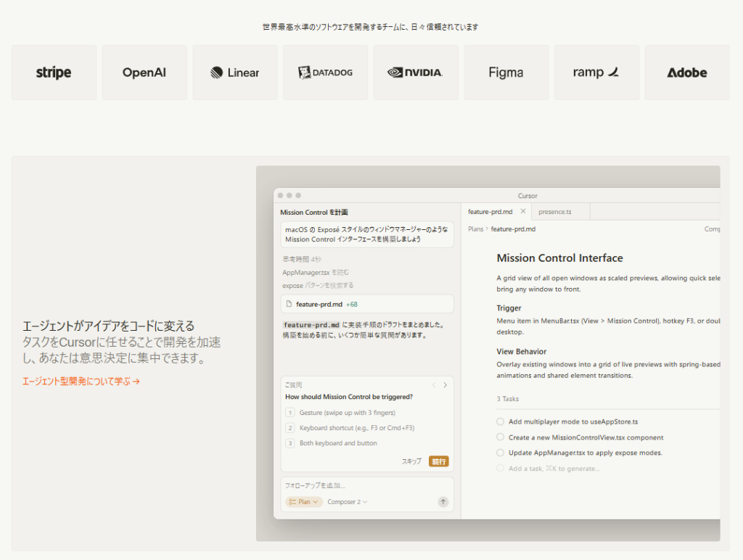Click the OpenAI logo tile
Screen dimensions: 743x560
pyautogui.click(x=144, y=73)
